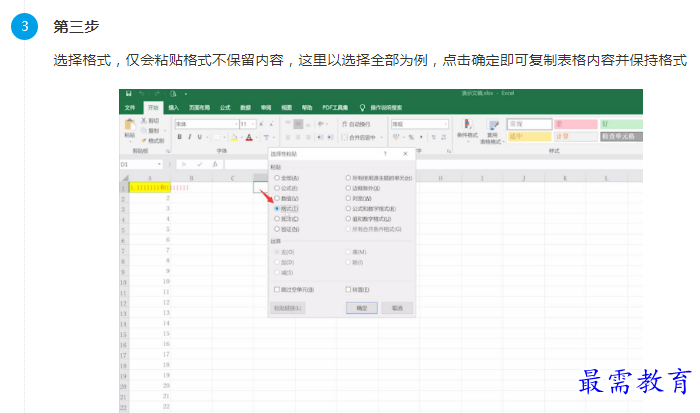This screenshot has width=700, height=413.
Task: Open the number format dropdown
Action: coord(445,124)
